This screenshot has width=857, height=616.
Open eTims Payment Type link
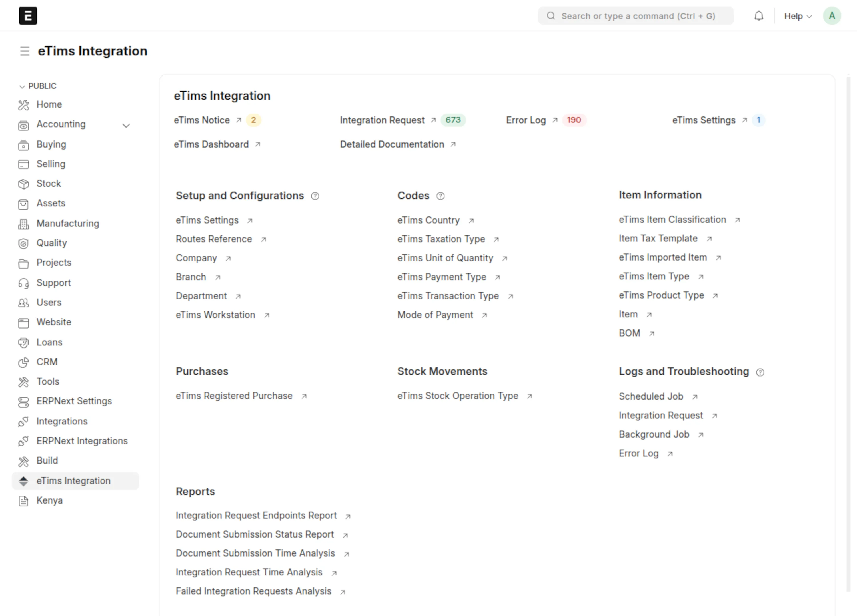[442, 277]
